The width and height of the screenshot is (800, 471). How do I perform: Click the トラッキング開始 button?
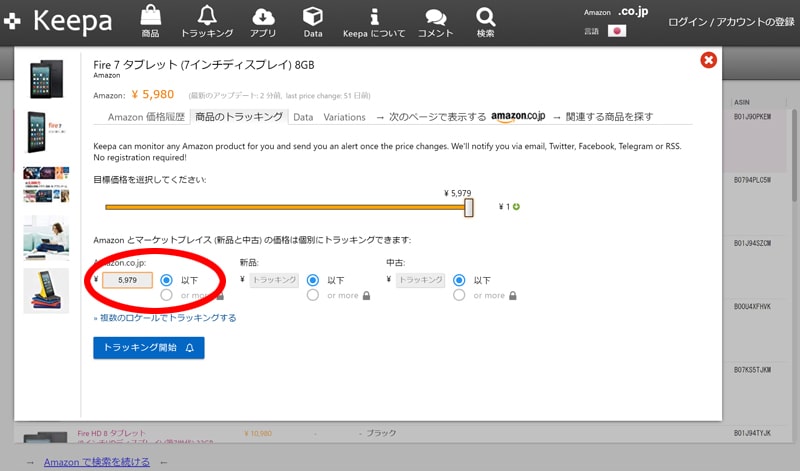pos(148,348)
